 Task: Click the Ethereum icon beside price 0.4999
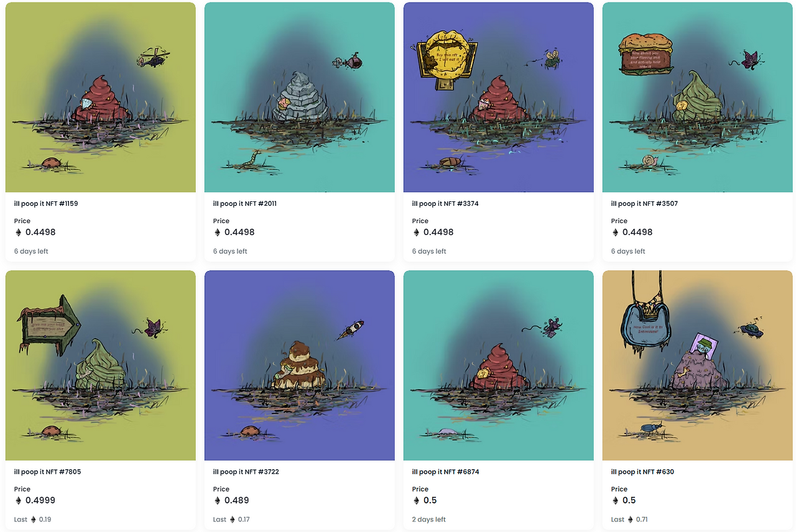[18, 500]
